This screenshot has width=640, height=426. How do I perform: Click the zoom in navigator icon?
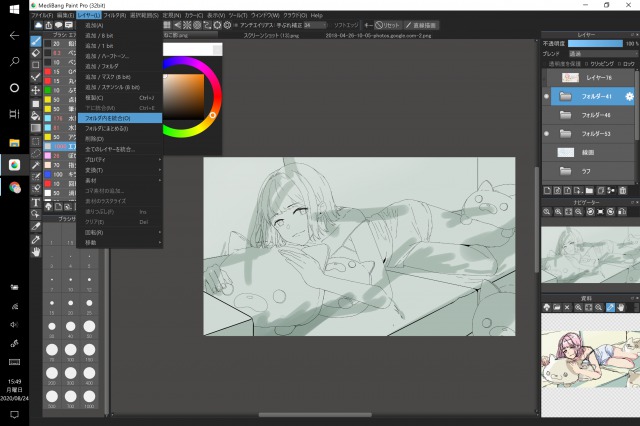[547, 212]
